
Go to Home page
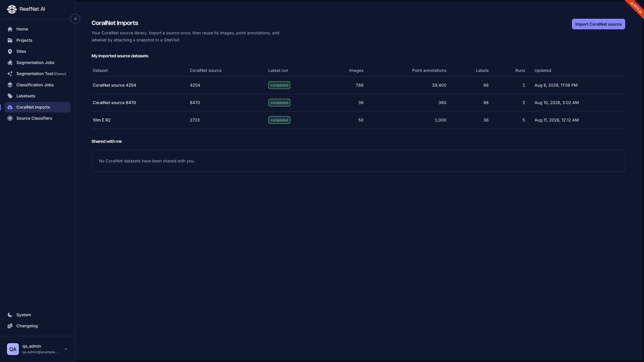38,29
